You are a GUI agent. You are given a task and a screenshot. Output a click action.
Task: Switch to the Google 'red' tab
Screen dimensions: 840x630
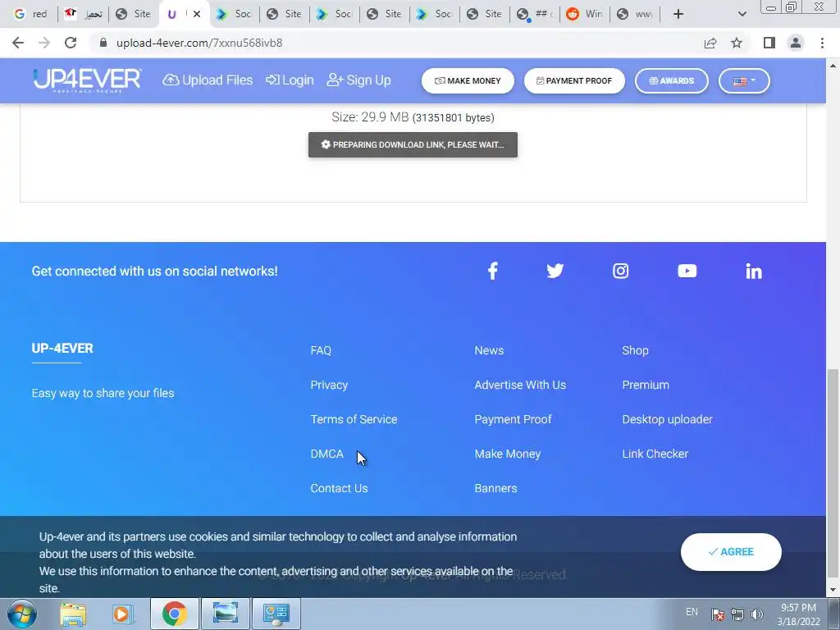point(30,14)
